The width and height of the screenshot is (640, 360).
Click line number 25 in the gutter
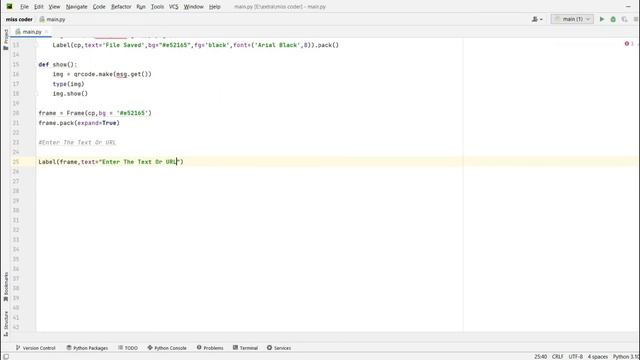pyautogui.click(x=16, y=162)
